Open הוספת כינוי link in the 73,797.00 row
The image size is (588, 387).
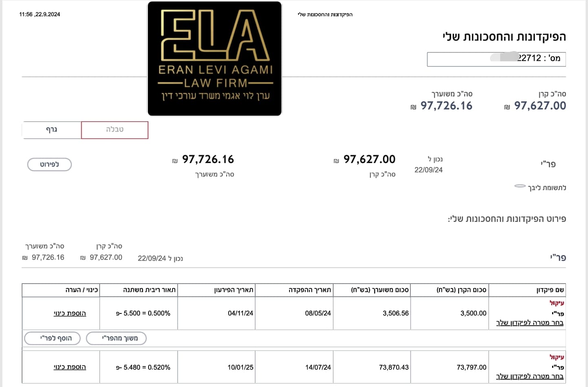click(x=70, y=367)
